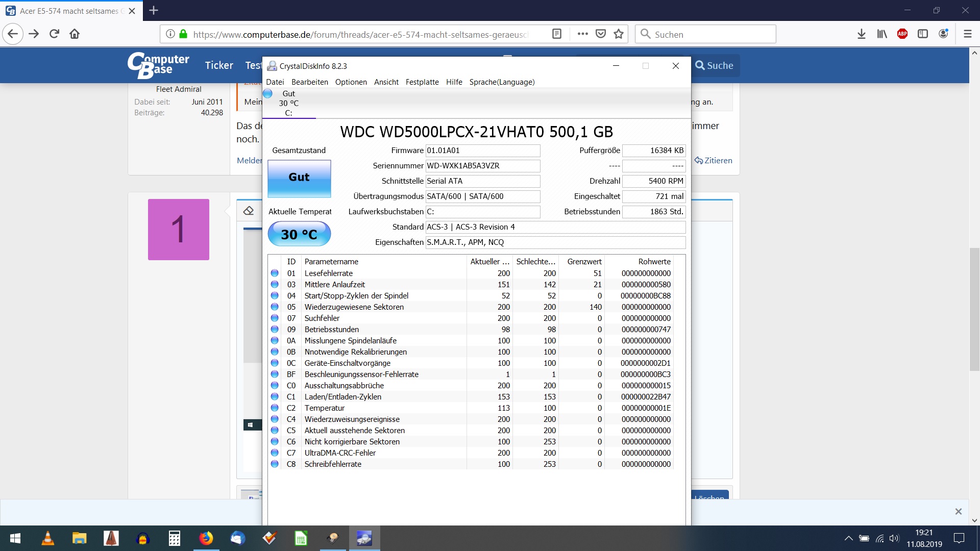
Task: Select the C: drive tab
Action: (x=289, y=104)
